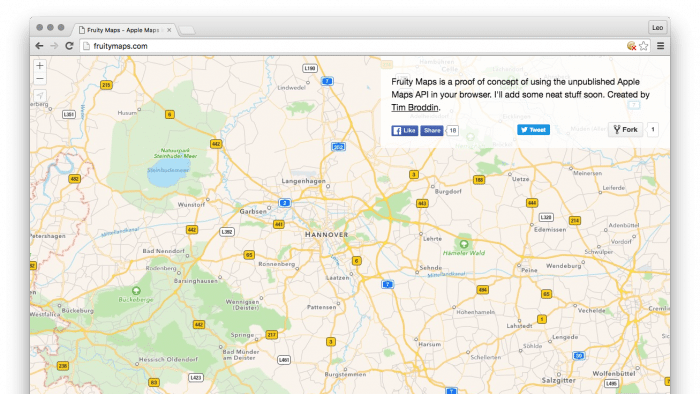
Task: Click road shield 494 on map
Action: coord(483,290)
